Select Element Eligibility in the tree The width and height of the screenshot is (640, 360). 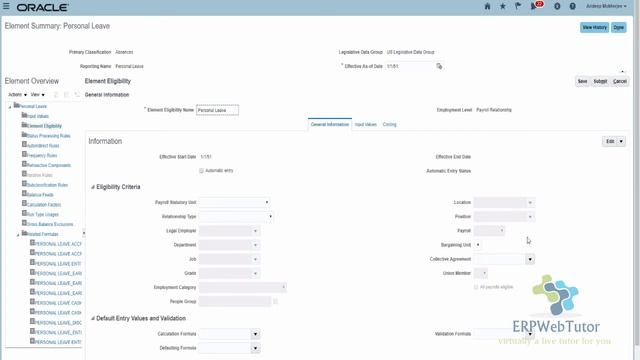click(42, 126)
